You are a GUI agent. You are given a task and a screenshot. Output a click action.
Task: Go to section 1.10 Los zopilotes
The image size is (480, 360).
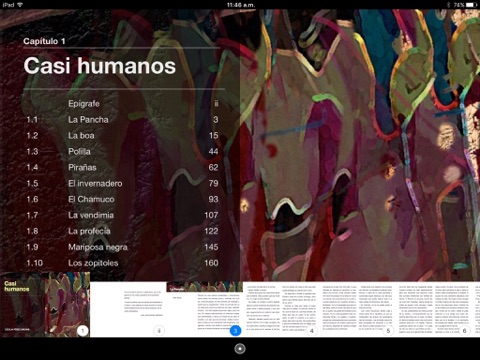pos(122,263)
